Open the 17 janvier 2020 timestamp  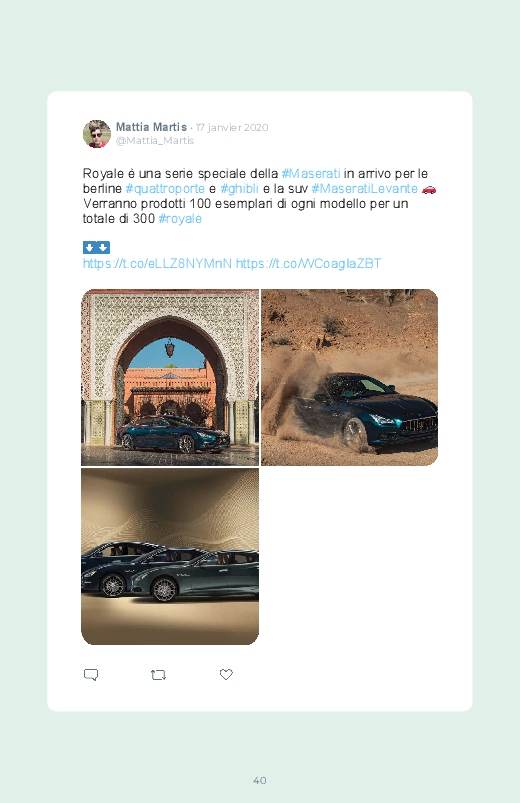coord(232,128)
